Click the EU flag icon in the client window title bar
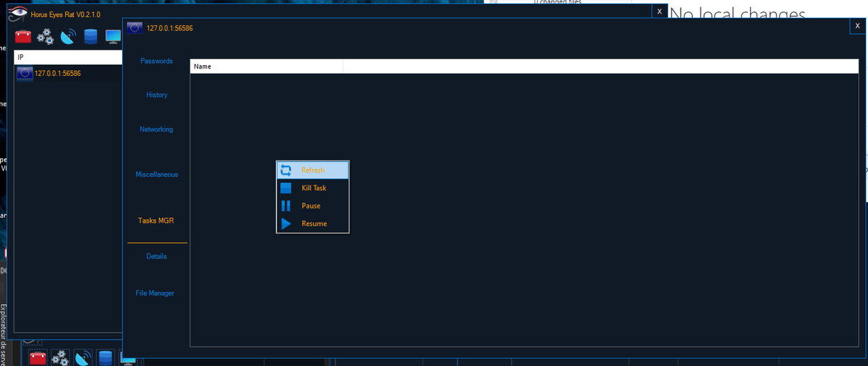 point(134,28)
